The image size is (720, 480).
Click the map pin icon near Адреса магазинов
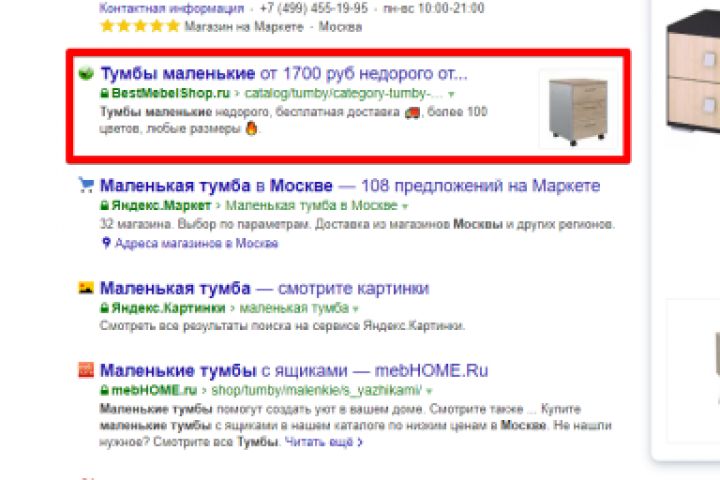(x=106, y=243)
